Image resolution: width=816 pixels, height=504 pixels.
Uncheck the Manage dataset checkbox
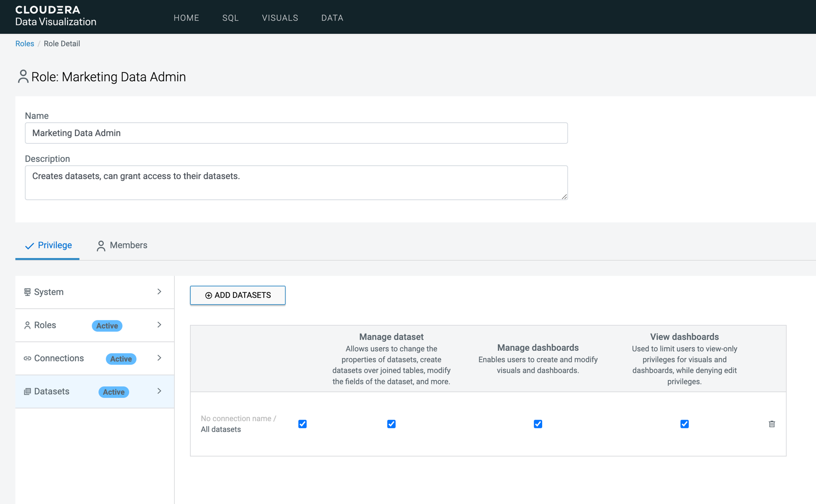(391, 424)
